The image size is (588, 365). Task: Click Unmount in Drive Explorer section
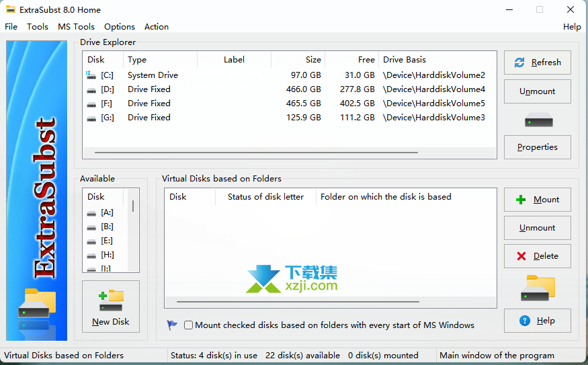point(538,91)
